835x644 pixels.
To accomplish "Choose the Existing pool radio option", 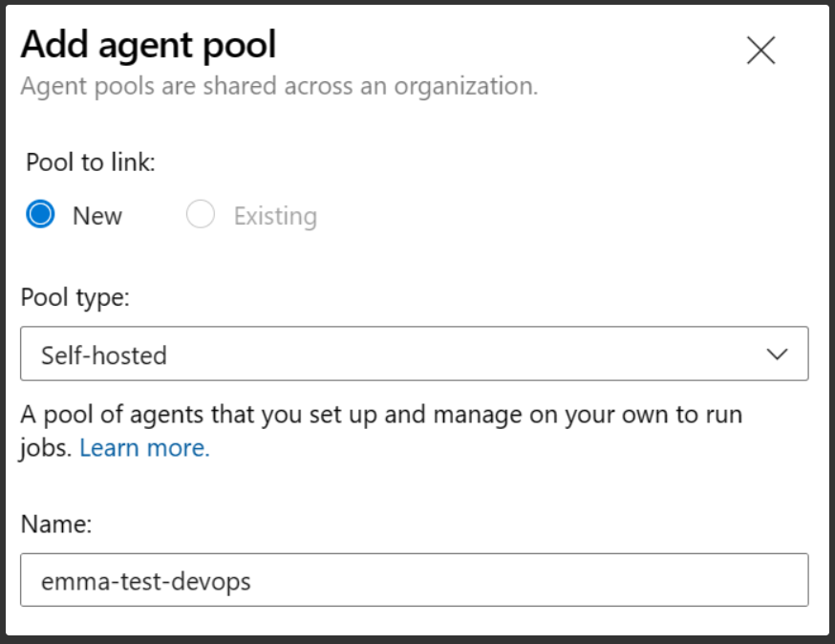I will (201, 214).
